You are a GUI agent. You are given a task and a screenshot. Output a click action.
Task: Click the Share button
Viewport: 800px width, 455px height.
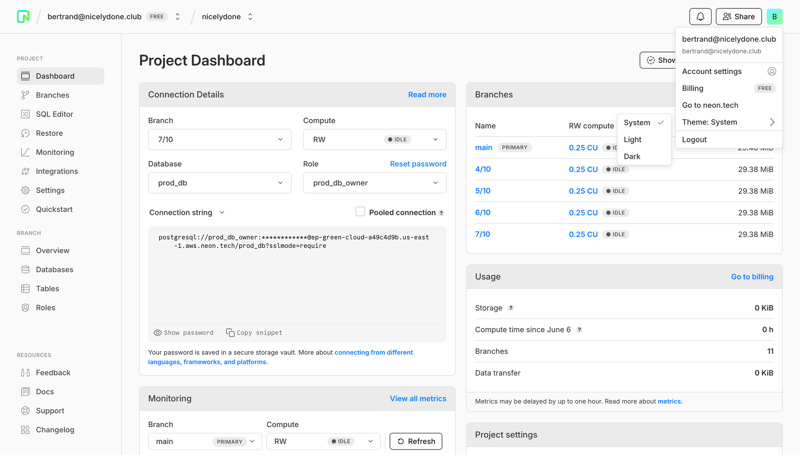[738, 16]
